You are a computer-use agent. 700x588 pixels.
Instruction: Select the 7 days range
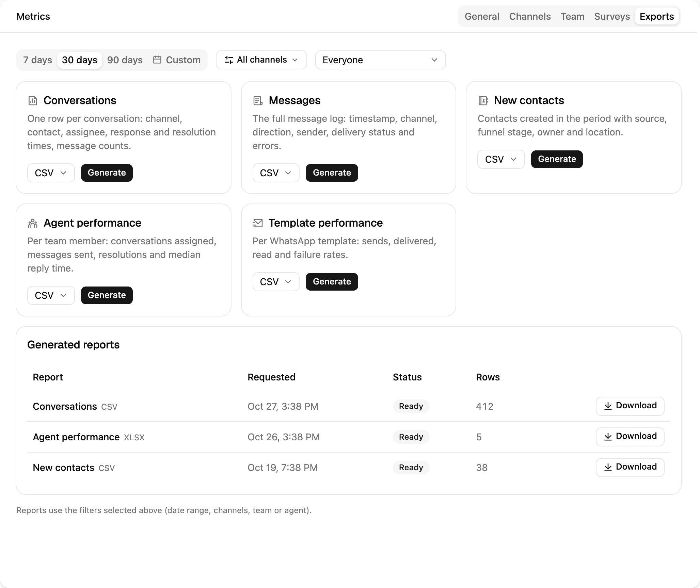point(37,60)
